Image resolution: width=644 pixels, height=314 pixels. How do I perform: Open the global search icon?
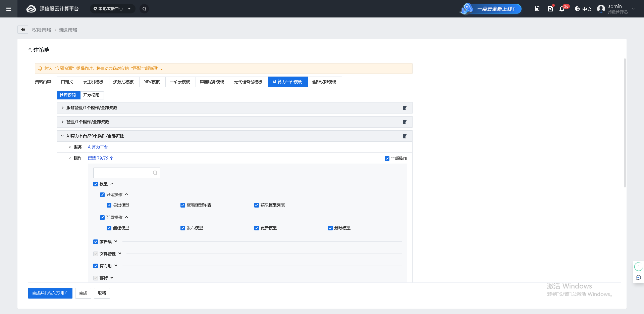tap(144, 9)
